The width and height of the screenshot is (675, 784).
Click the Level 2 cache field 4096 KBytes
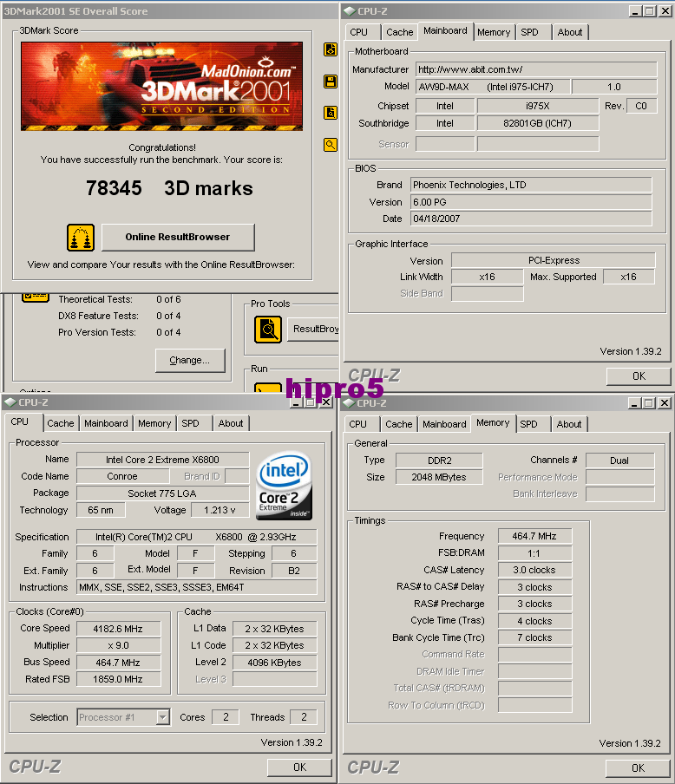(275, 663)
